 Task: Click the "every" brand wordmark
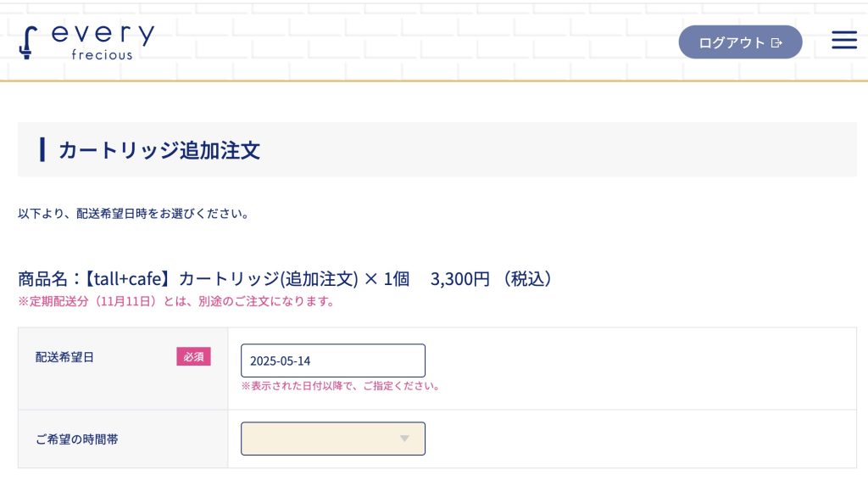click(103, 36)
